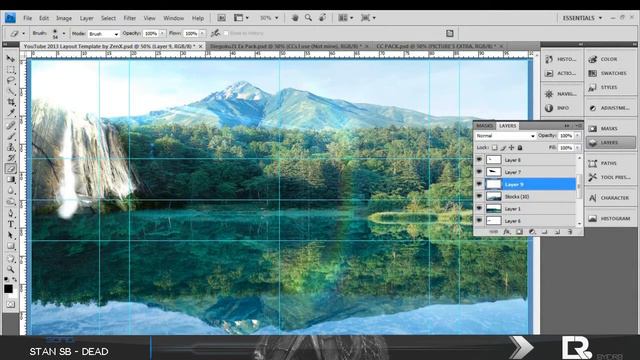Check the Erase to History checkbox
This screenshot has width=640, height=360.
(226, 33)
